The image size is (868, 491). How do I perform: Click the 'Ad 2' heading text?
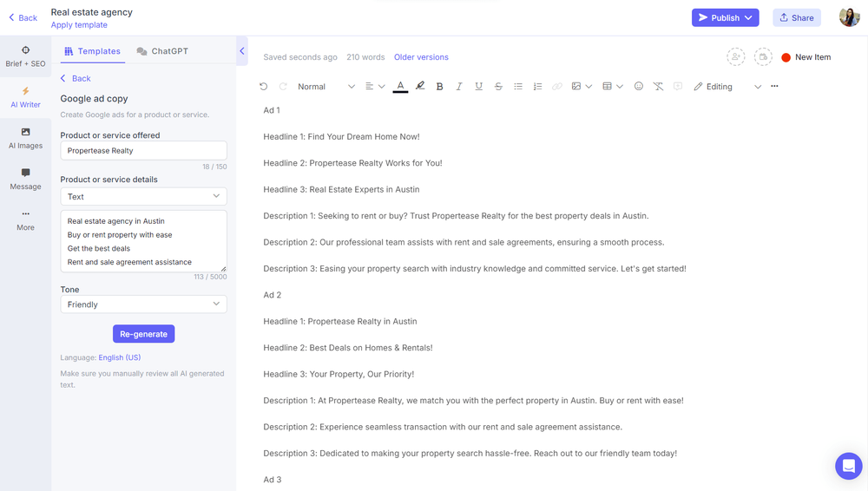pos(273,295)
